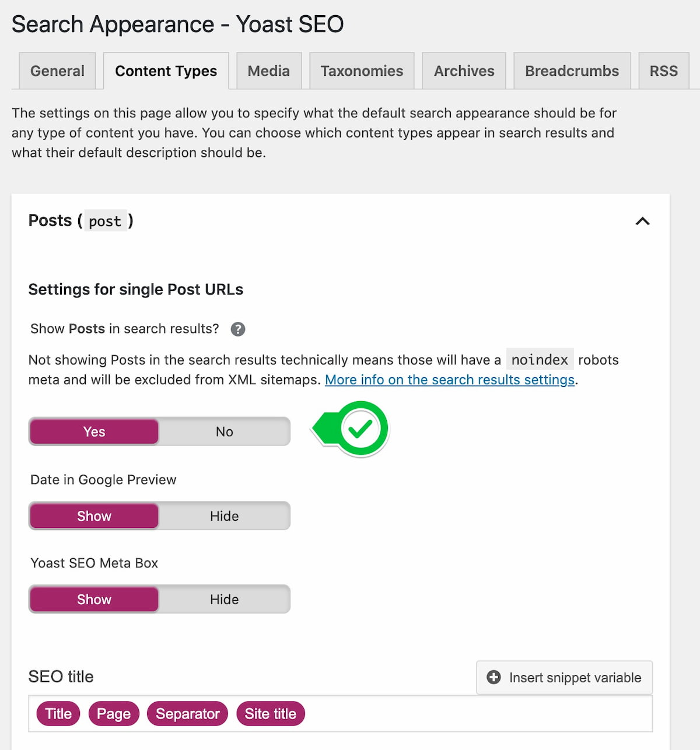Click the help question mark icon
Image resolution: width=700 pixels, height=750 pixels.
(237, 329)
